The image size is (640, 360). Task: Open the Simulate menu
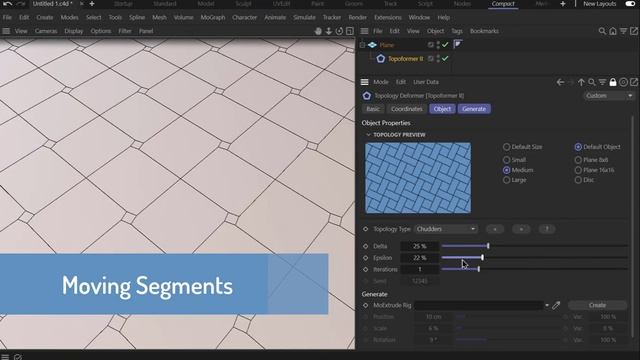[304, 18]
